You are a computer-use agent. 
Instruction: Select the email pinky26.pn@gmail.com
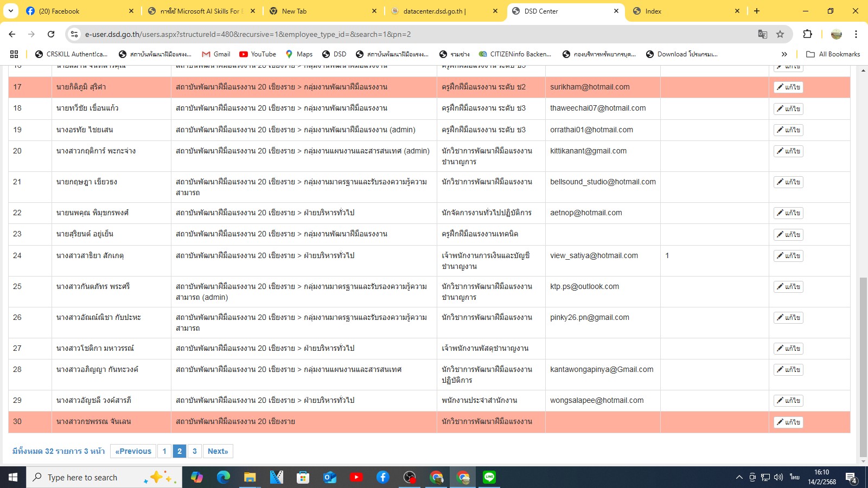point(590,317)
